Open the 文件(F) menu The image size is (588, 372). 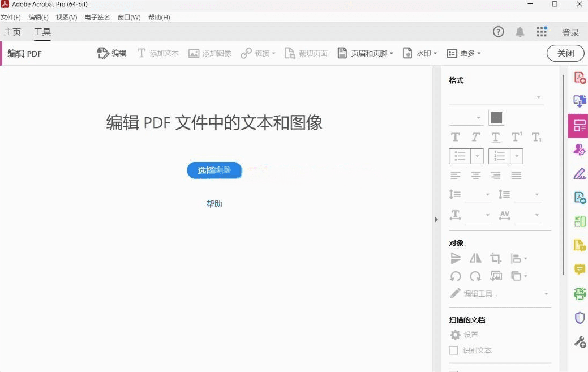[11, 17]
